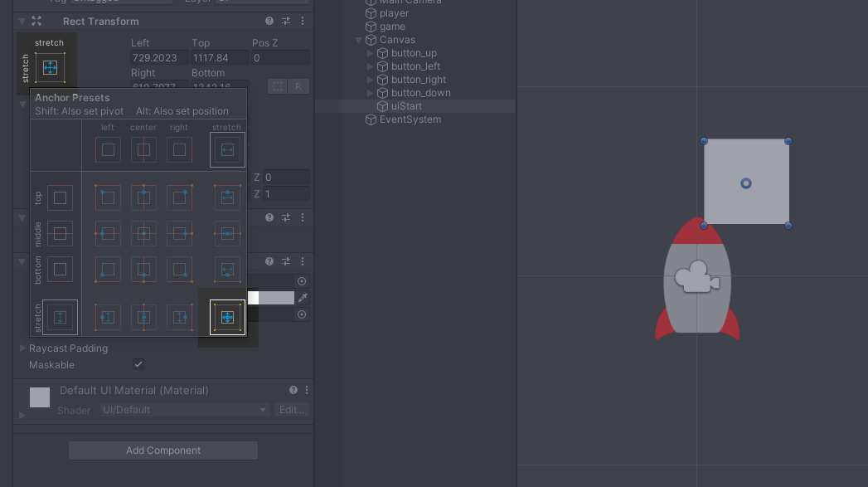The height and width of the screenshot is (487, 868).
Task: Select full stretch-stretch anchor preset
Action: (227, 318)
